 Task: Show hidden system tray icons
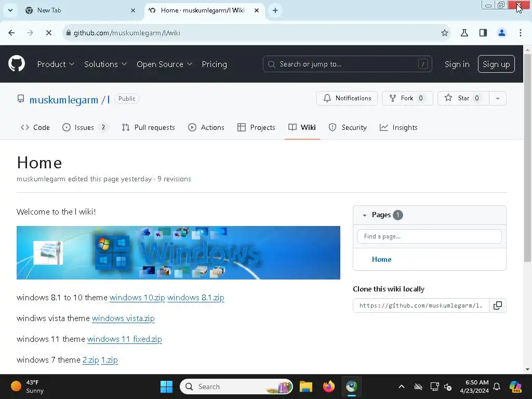402,387
